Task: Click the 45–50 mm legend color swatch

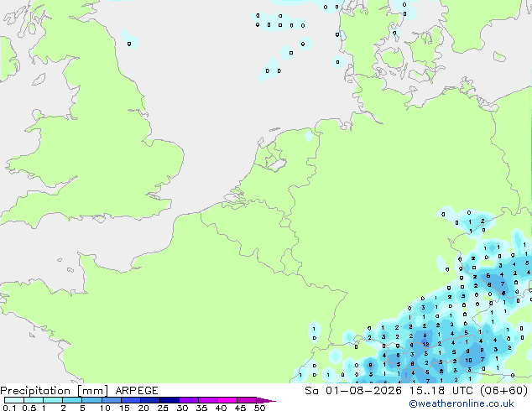Action: click(x=247, y=400)
